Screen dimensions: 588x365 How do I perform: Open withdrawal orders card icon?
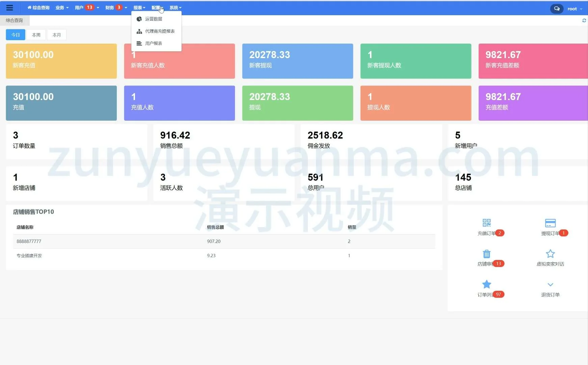pos(550,223)
